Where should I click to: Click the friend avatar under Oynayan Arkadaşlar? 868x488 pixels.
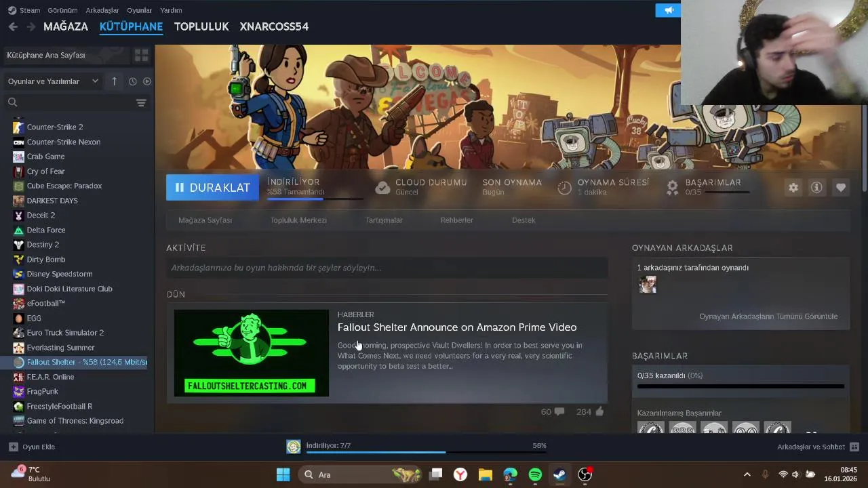pos(648,285)
